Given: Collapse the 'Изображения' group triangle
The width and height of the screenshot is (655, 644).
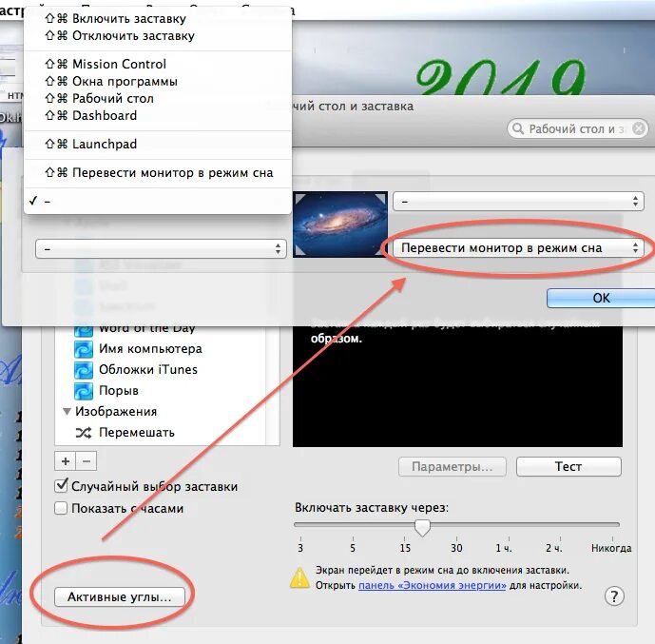Looking at the screenshot, I should pos(67,411).
